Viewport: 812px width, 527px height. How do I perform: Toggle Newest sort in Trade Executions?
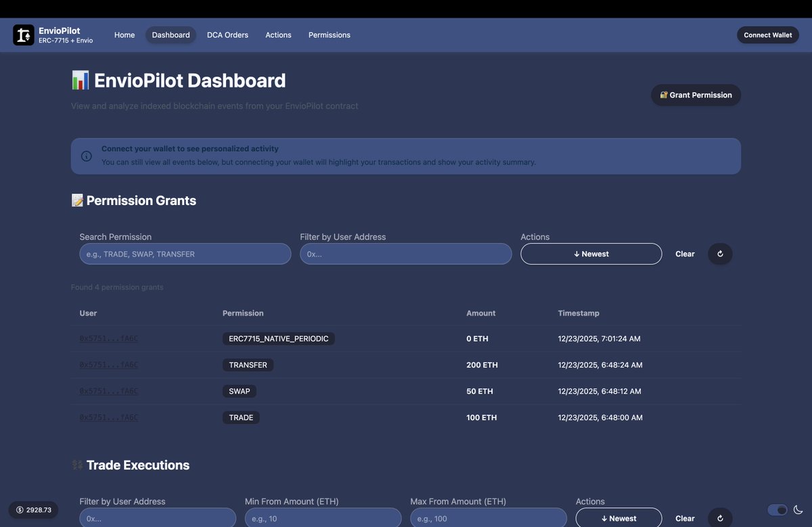tap(619, 518)
